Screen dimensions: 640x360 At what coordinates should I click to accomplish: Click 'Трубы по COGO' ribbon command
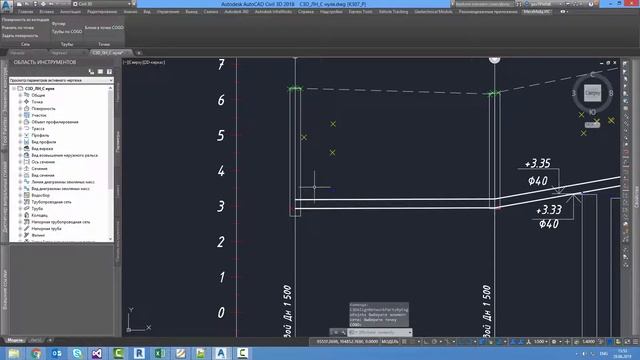coord(67,31)
